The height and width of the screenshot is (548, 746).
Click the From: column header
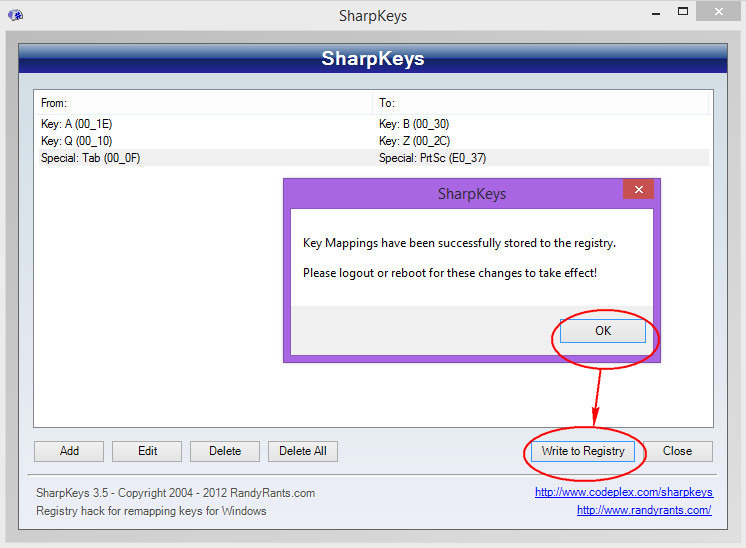203,103
